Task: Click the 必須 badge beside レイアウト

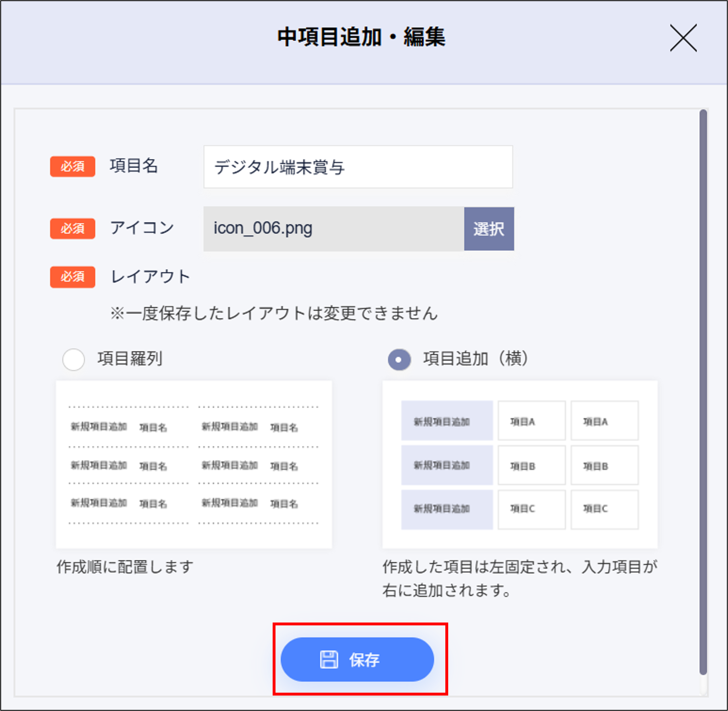Action: 72,277
